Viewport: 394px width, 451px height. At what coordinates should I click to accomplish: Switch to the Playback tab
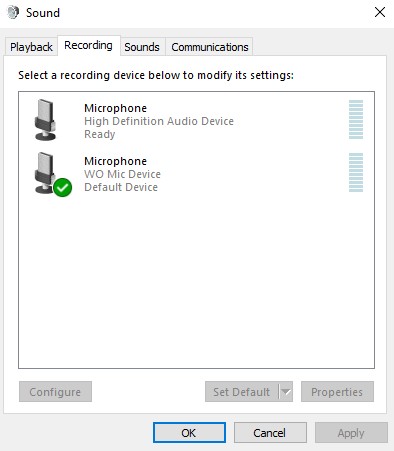[x=31, y=47]
